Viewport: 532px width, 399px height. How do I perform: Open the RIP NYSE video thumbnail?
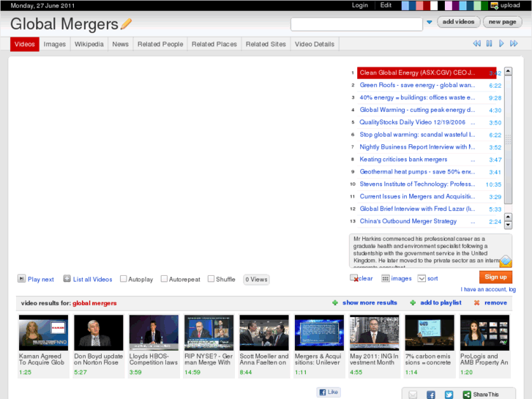pos(209,332)
